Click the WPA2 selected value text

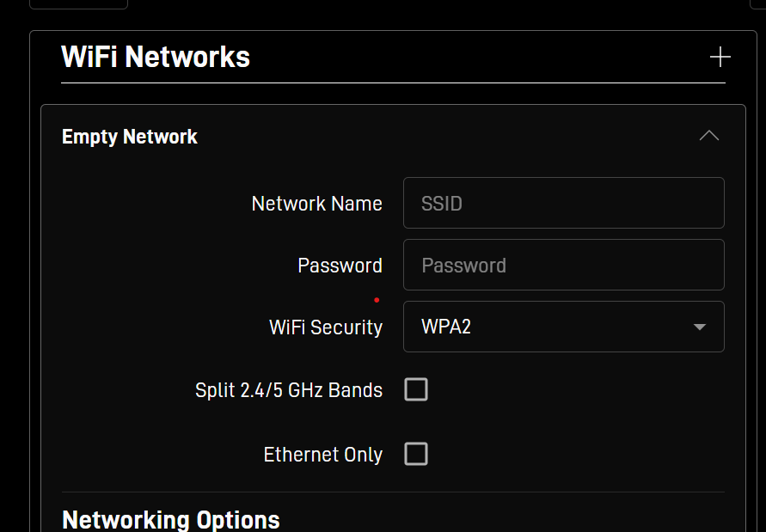coord(446,327)
